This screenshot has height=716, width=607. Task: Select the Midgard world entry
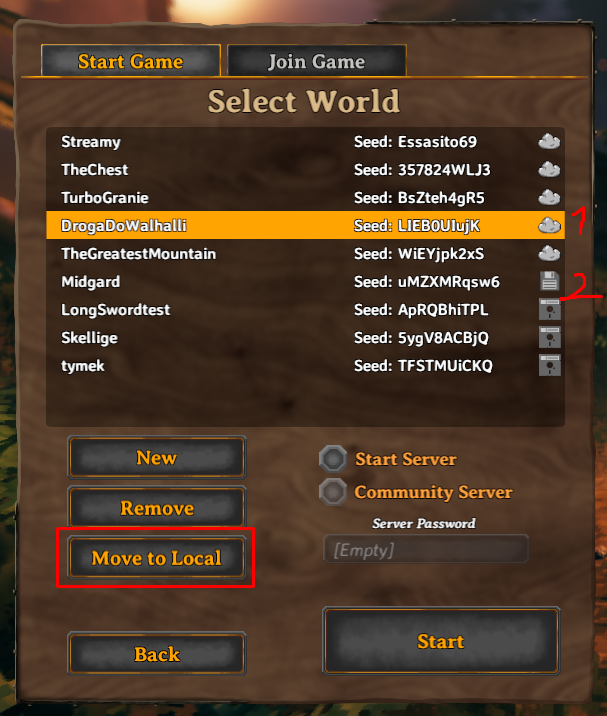(305, 281)
